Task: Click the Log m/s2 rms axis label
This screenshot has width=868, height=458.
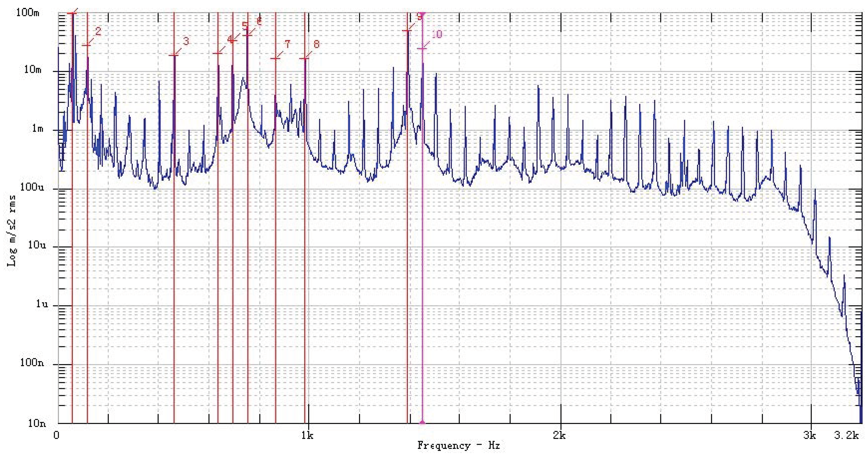Action: tap(12, 230)
